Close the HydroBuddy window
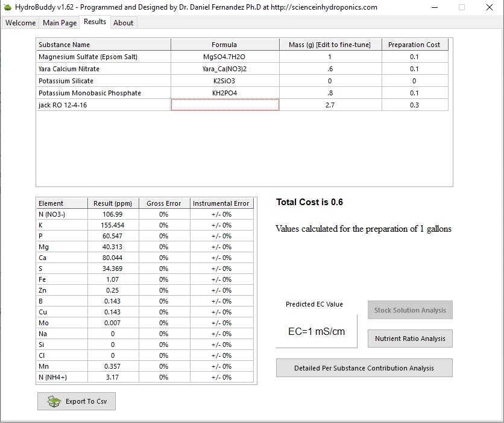Image resolution: width=504 pixels, height=423 pixels. click(489, 7)
